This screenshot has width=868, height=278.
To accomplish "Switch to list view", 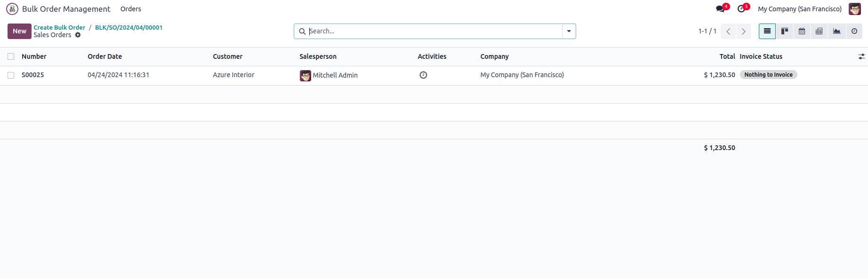I will (767, 31).
